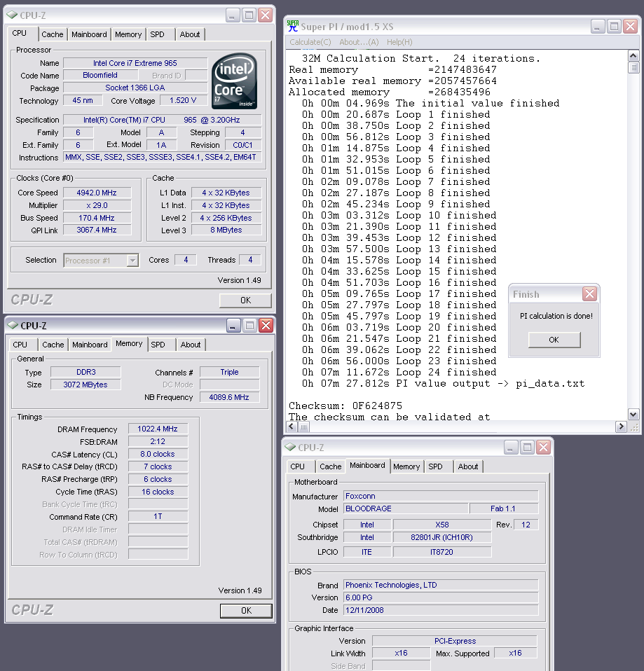Click the Mainboard CPU-Z window title icon

click(x=290, y=447)
